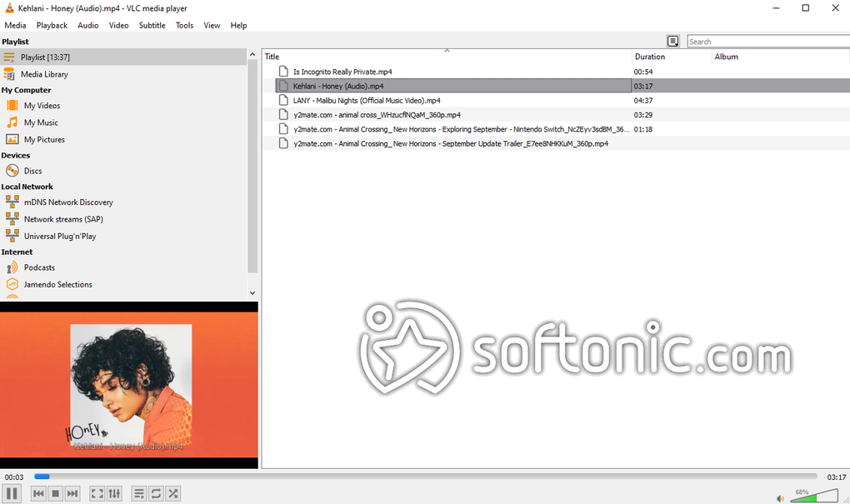Click duration 04:37 of LANY track
This screenshot has width=850, height=504.
click(x=643, y=100)
